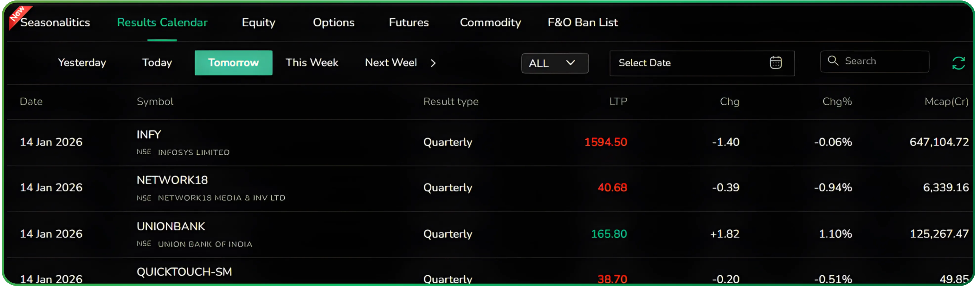The image size is (980, 288).
Task: Click the right arrow to show more periods
Action: (x=433, y=63)
